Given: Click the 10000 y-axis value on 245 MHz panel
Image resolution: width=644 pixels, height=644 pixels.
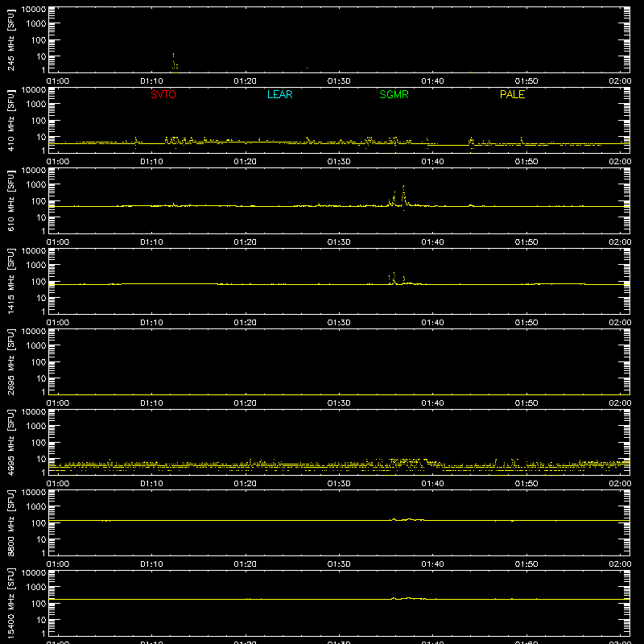Looking at the screenshot, I should click(34, 10).
